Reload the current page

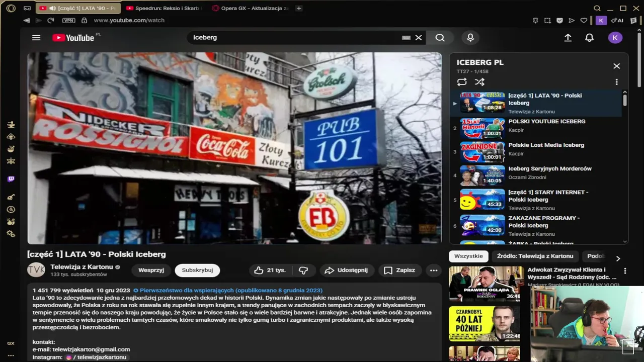pyautogui.click(x=50, y=21)
